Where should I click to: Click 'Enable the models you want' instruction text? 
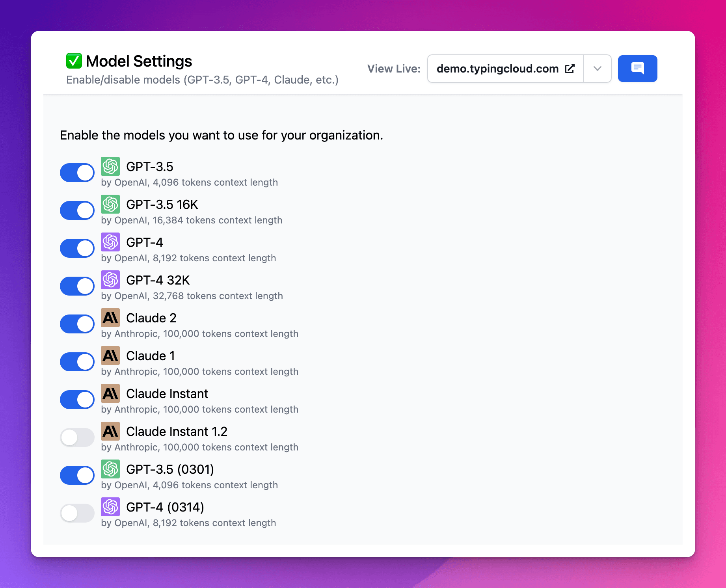221,135
